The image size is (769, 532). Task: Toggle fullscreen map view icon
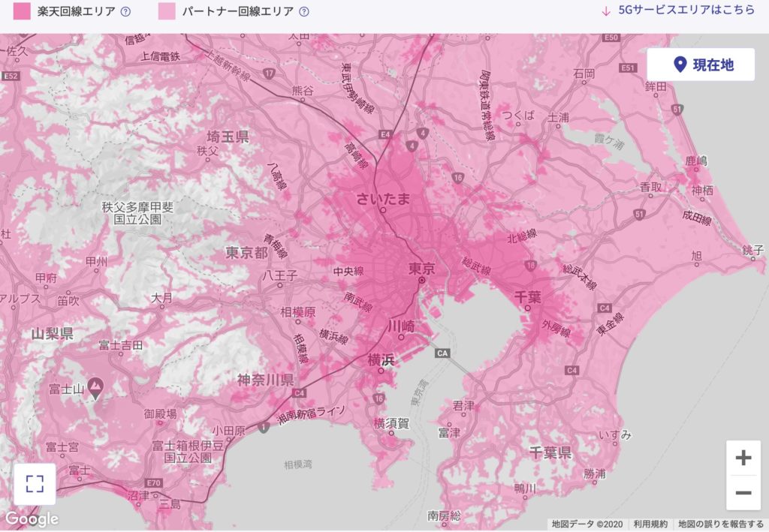click(x=35, y=484)
